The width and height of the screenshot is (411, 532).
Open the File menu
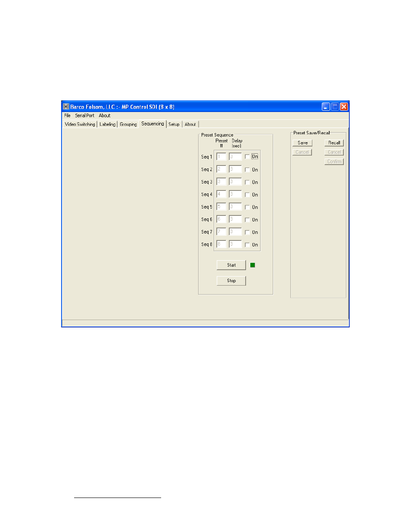(x=67, y=115)
